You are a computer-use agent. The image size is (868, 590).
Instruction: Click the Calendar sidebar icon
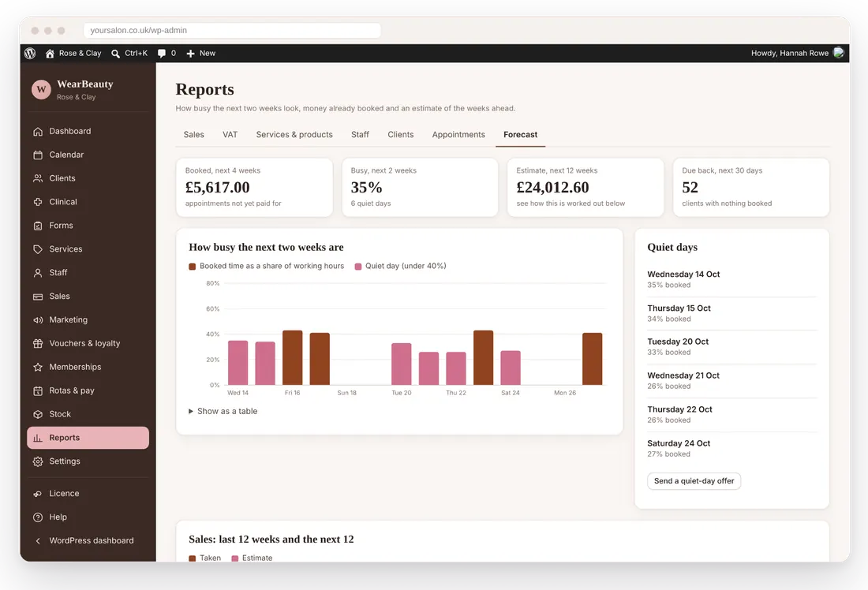tap(38, 155)
